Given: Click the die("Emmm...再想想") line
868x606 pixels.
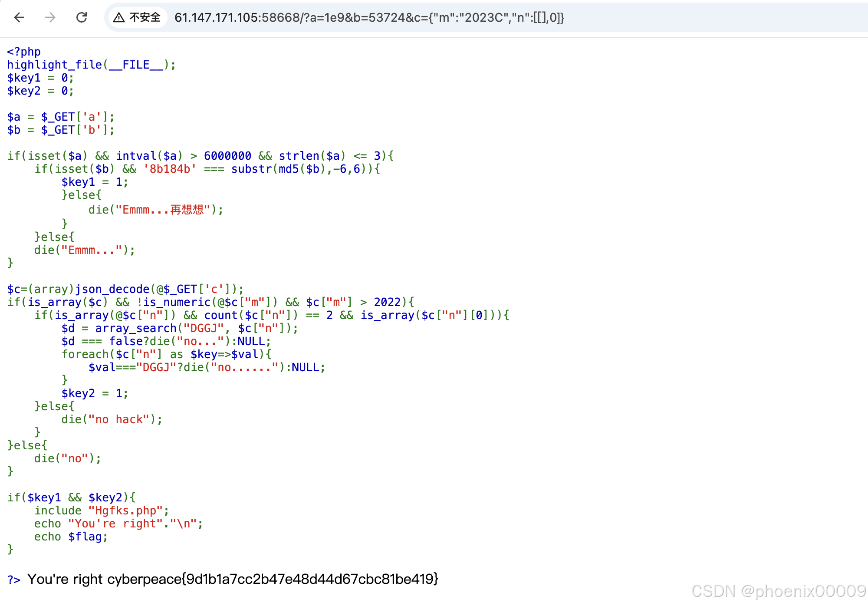Looking at the screenshot, I should coord(156,210).
